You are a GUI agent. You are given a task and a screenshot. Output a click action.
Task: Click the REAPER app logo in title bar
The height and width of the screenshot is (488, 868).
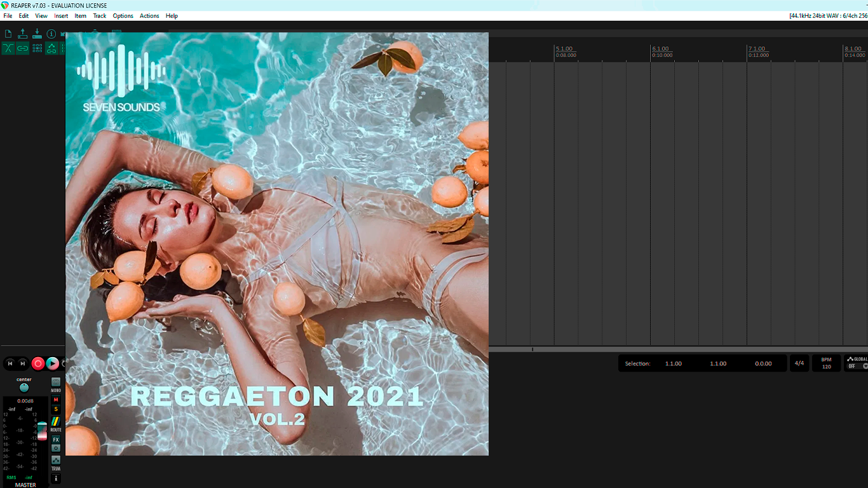click(x=5, y=5)
